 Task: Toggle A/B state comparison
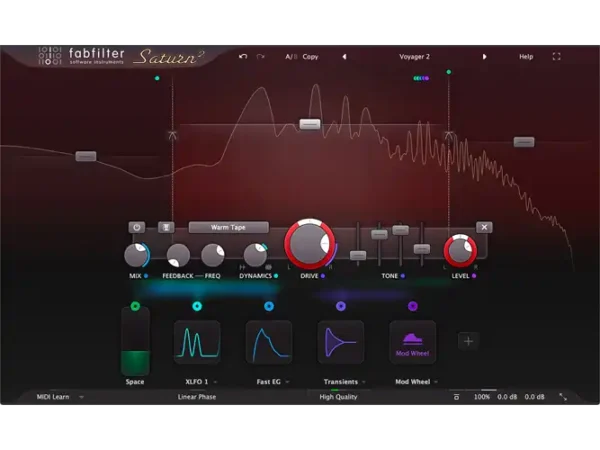pyautogui.click(x=291, y=57)
